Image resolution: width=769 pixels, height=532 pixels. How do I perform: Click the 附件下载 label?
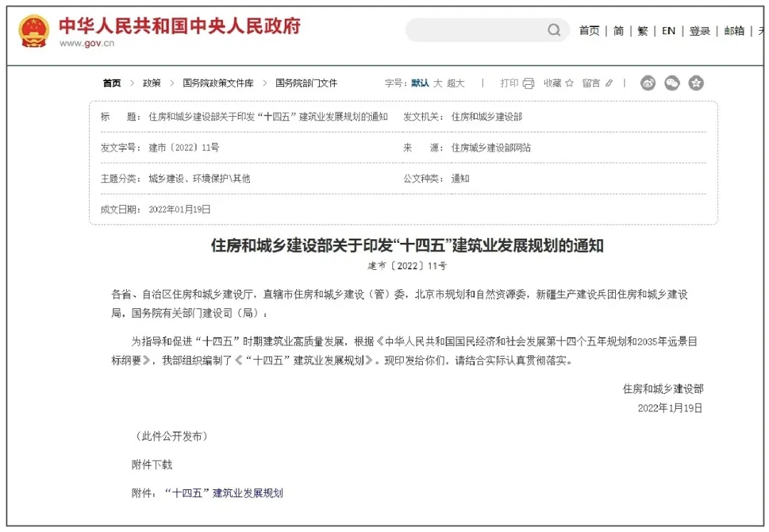tap(152, 464)
